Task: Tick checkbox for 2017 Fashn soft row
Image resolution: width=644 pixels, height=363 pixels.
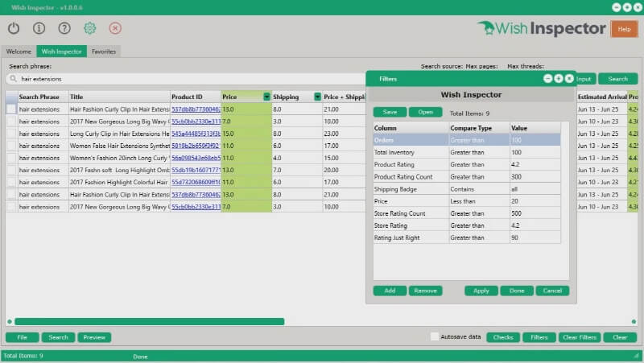Action: (x=11, y=170)
